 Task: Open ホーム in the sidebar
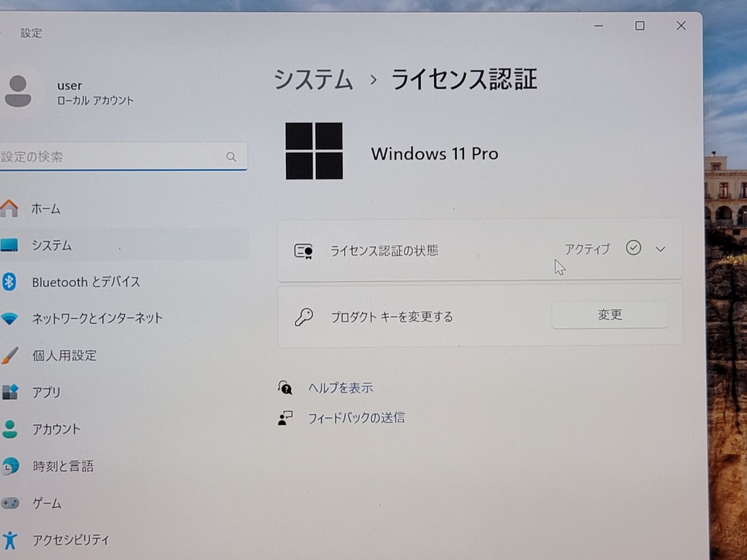click(x=124, y=209)
